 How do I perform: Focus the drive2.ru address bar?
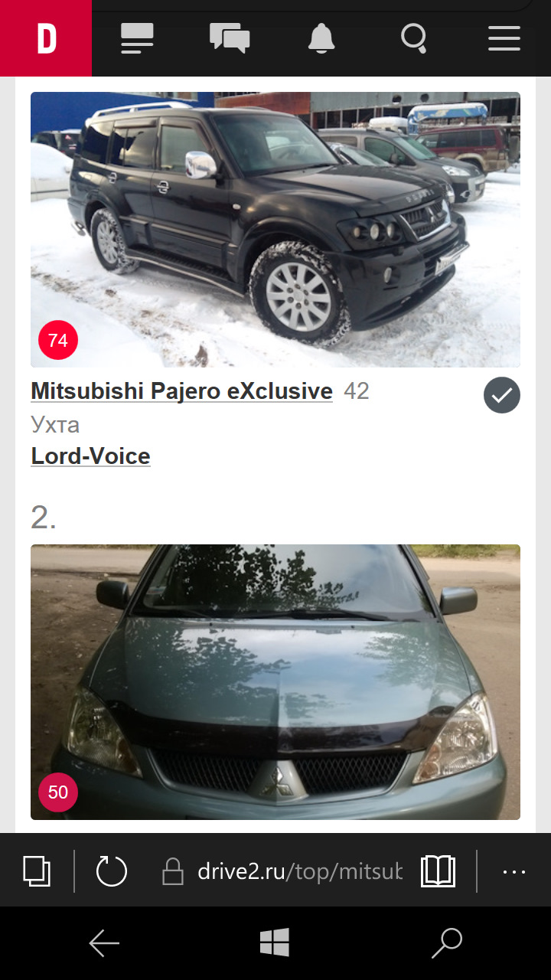[x=283, y=871]
